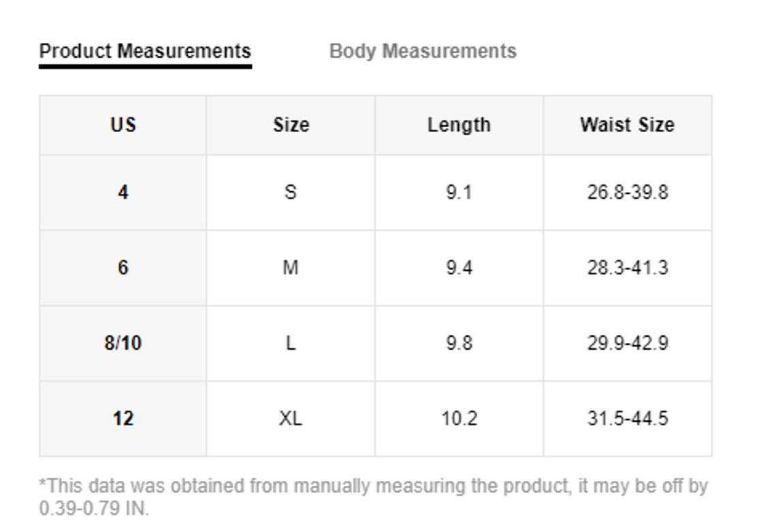Select the Product Measurements tab
Image resolution: width=757 pixels, height=532 pixels.
coord(145,51)
